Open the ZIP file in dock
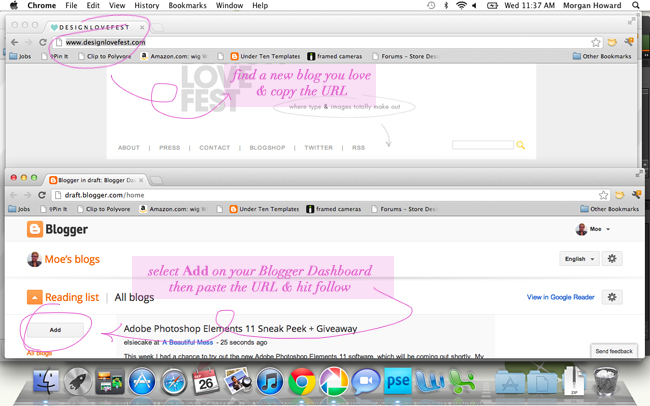Viewport: 650px width, 406px height. coord(574,380)
